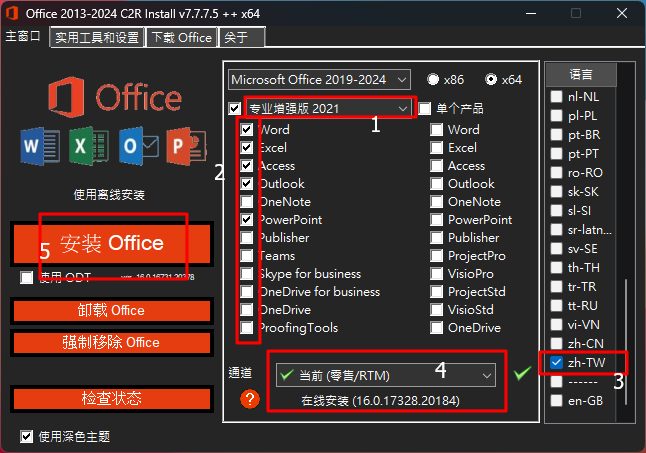
Task: Click green checkmark beside channel dropdown
Action: pyautogui.click(x=522, y=373)
